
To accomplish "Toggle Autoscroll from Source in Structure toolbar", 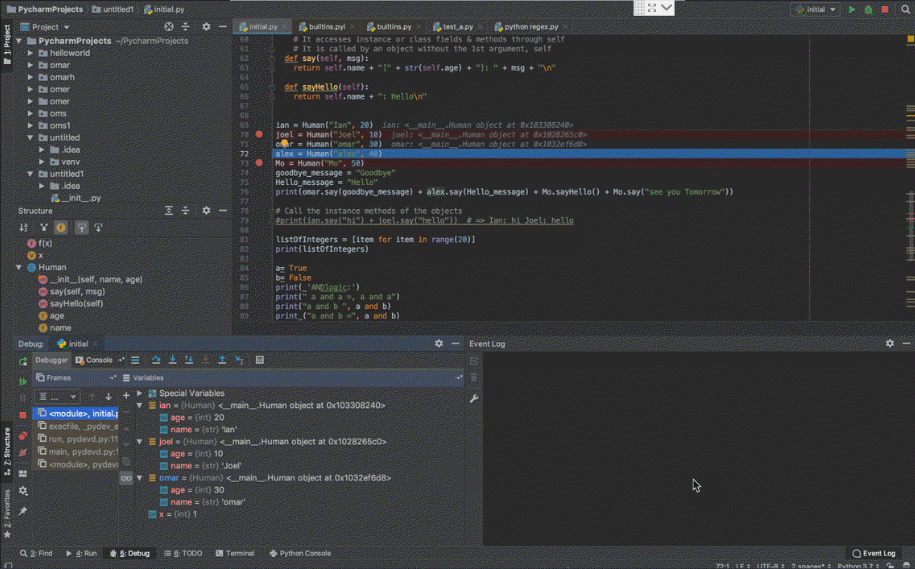I will (x=98, y=228).
